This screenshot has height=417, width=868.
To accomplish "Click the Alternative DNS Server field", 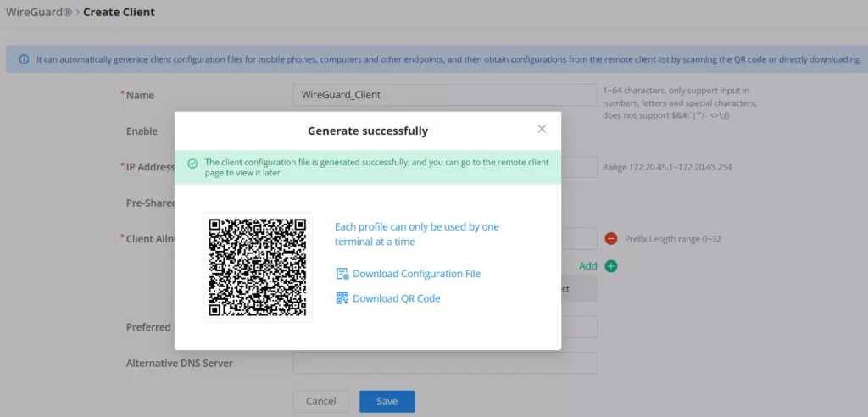I will pos(445,364).
